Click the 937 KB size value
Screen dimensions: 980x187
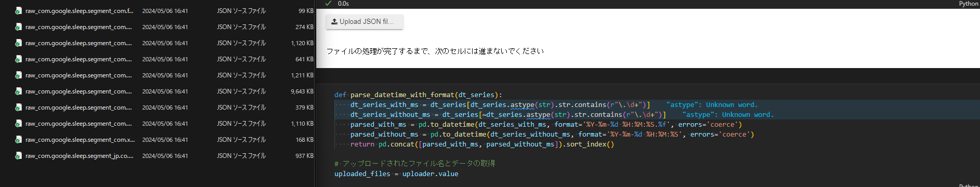[x=304, y=156]
